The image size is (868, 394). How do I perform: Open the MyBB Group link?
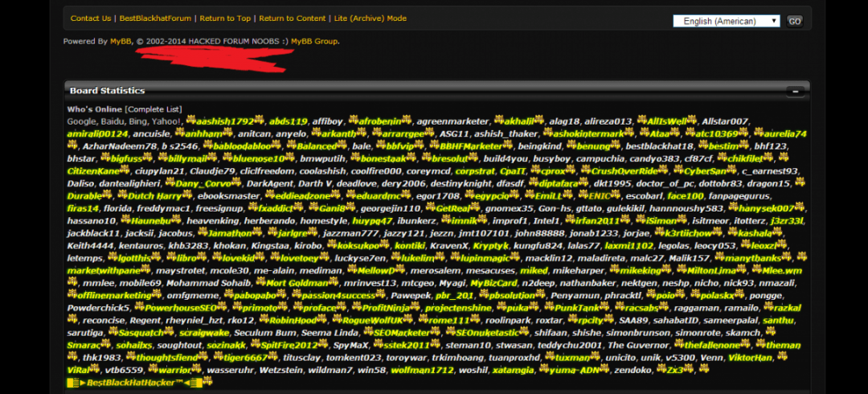[x=314, y=41]
